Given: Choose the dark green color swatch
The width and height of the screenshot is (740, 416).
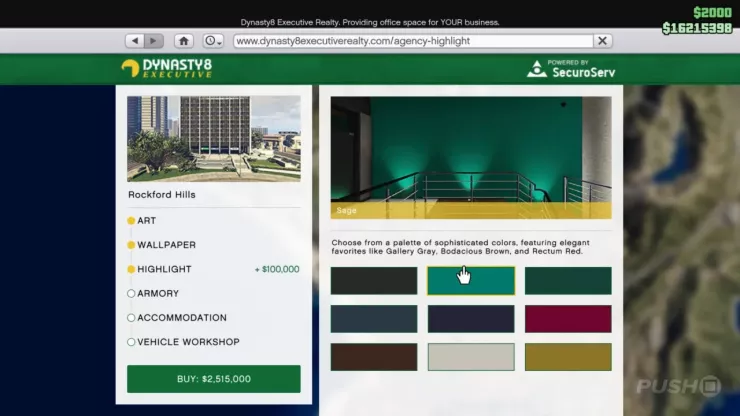Looking at the screenshot, I should point(568,280).
